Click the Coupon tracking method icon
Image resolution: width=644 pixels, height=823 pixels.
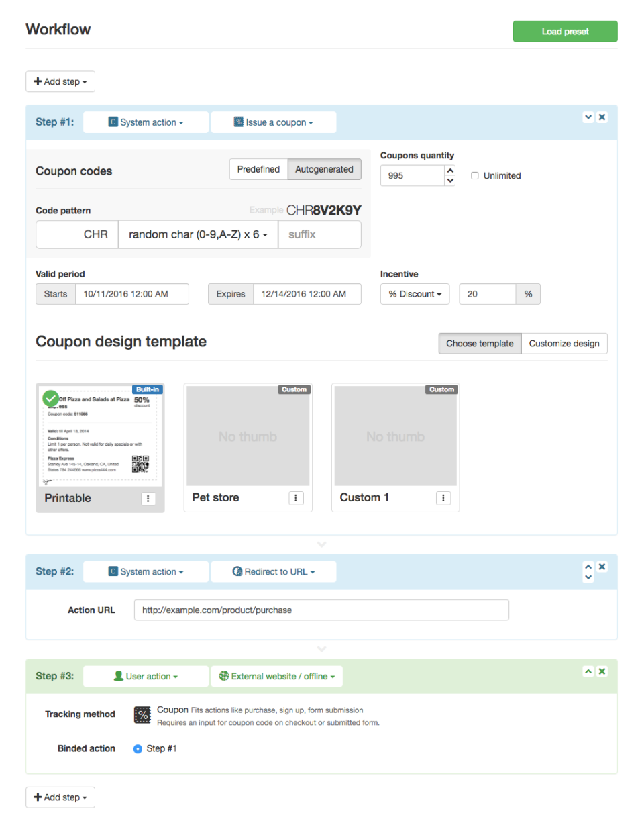point(142,715)
